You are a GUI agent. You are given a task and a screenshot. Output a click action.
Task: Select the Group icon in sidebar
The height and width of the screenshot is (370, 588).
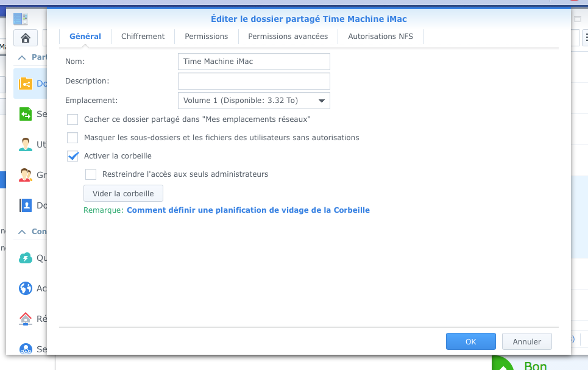[x=26, y=175]
